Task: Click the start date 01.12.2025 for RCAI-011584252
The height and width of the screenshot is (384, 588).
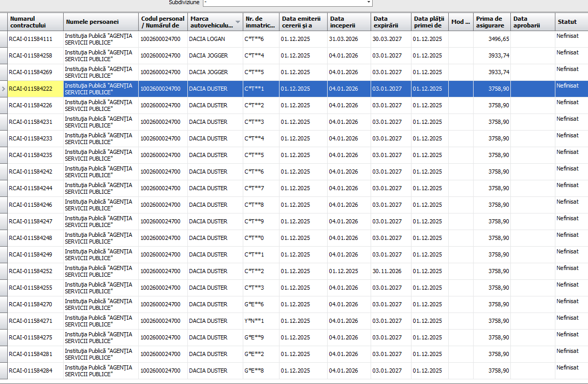Action: pyautogui.click(x=343, y=271)
